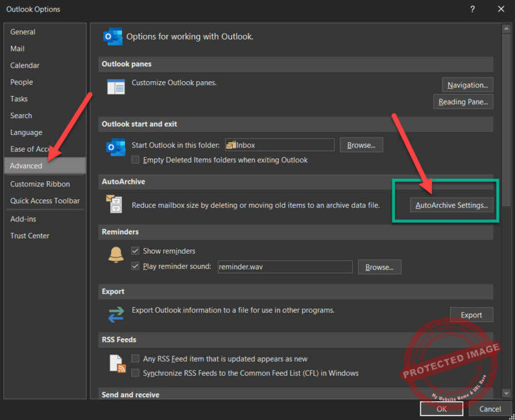Image resolution: width=515 pixels, height=420 pixels.
Task: Click the 'Reduce mailbox size' description text
Action: (256, 205)
